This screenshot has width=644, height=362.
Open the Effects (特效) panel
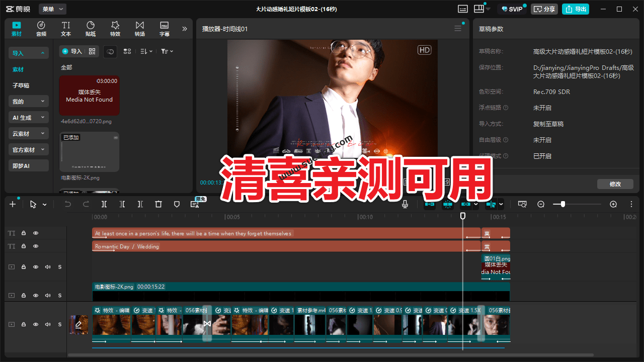(115, 28)
